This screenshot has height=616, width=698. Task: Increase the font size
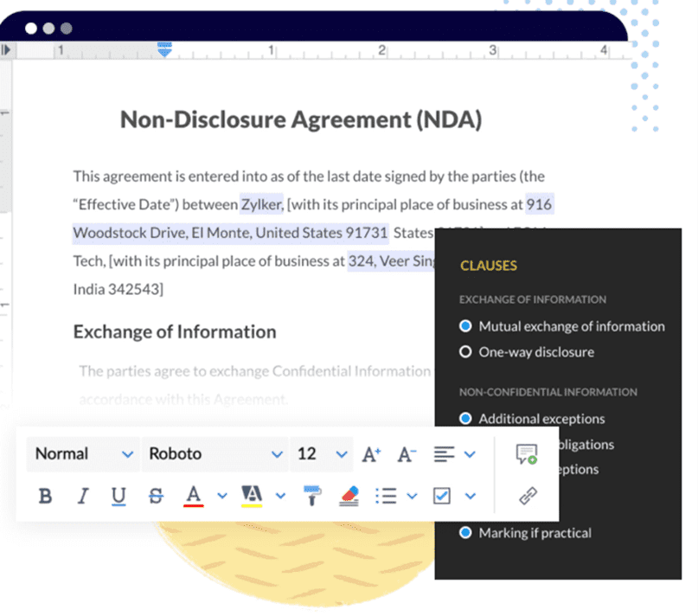pos(371,454)
